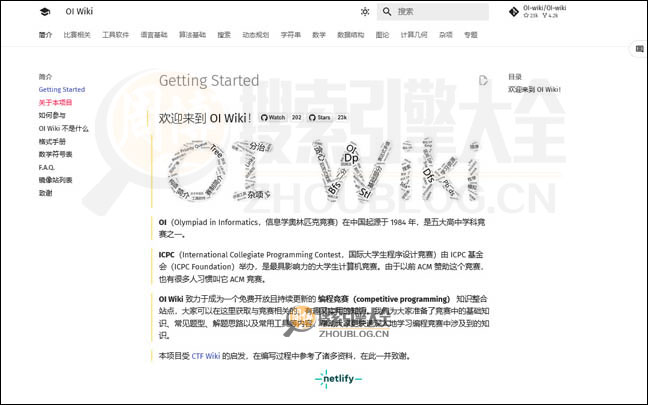Open 关于本项目 in the sidebar
Image resolution: width=648 pixels, height=405 pixels.
[55, 102]
